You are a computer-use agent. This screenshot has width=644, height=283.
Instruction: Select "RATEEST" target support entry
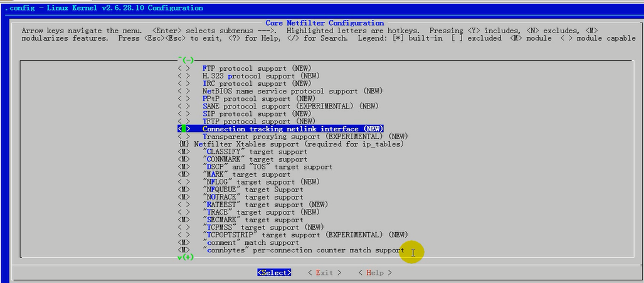pyautogui.click(x=265, y=205)
